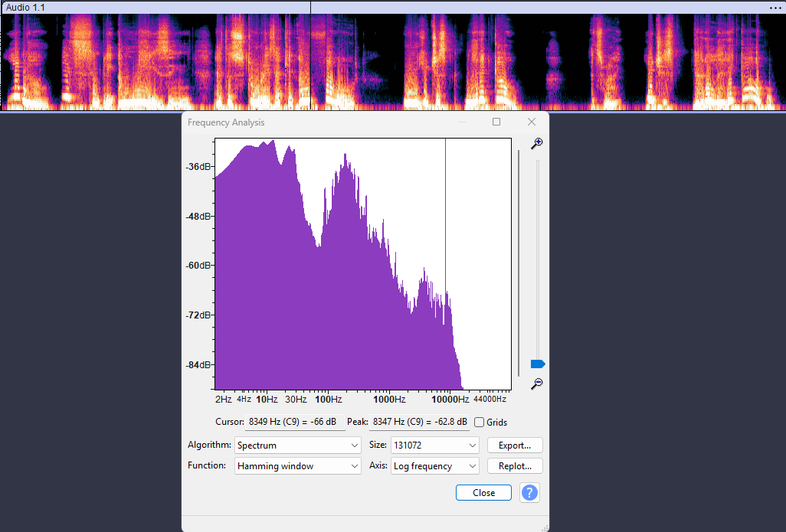
Task: Click the 1000Hz axis label
Action: tap(389, 400)
